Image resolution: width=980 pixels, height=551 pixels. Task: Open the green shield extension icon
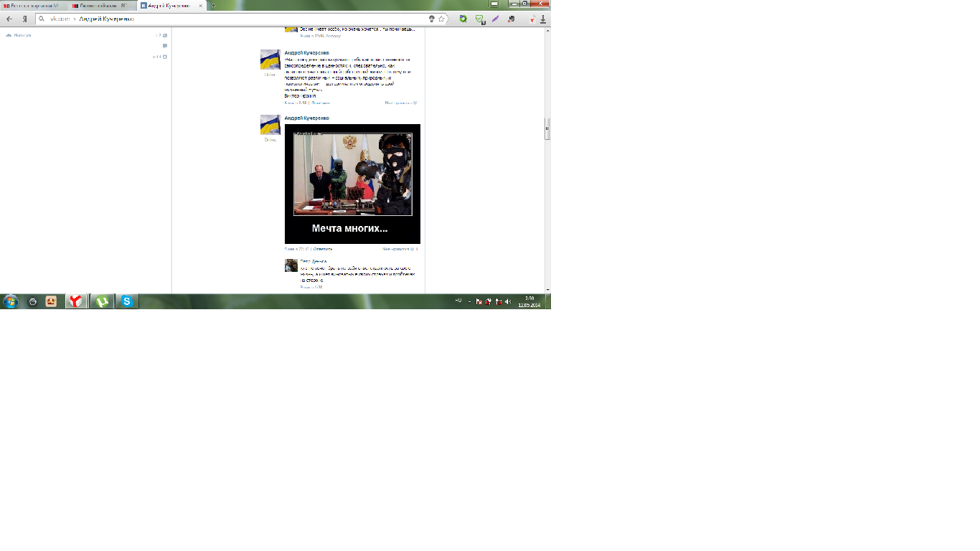(x=479, y=19)
